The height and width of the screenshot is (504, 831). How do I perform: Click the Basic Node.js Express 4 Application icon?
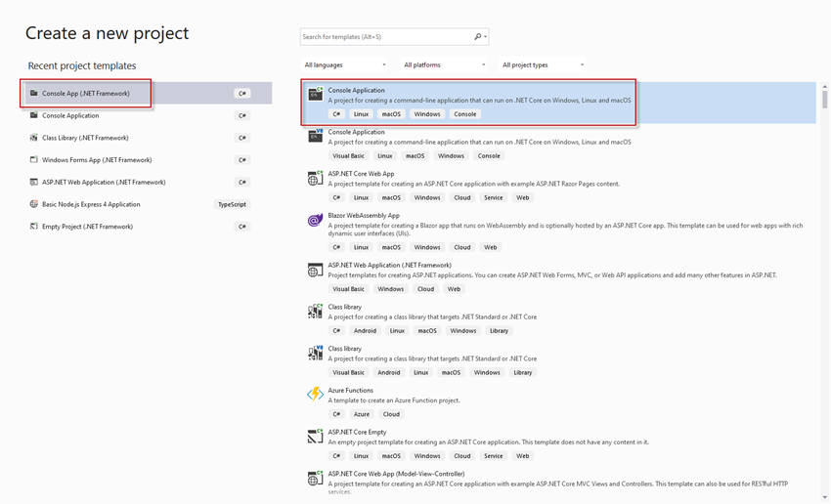(x=34, y=204)
